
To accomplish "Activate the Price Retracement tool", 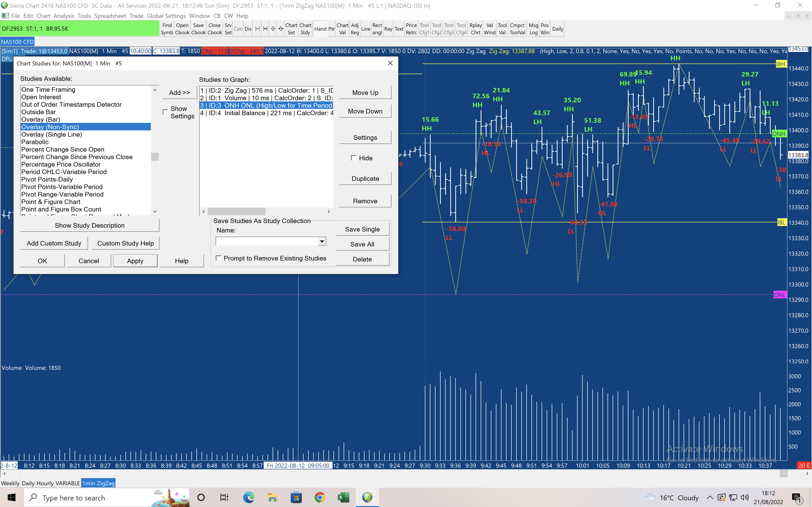I will (x=411, y=29).
